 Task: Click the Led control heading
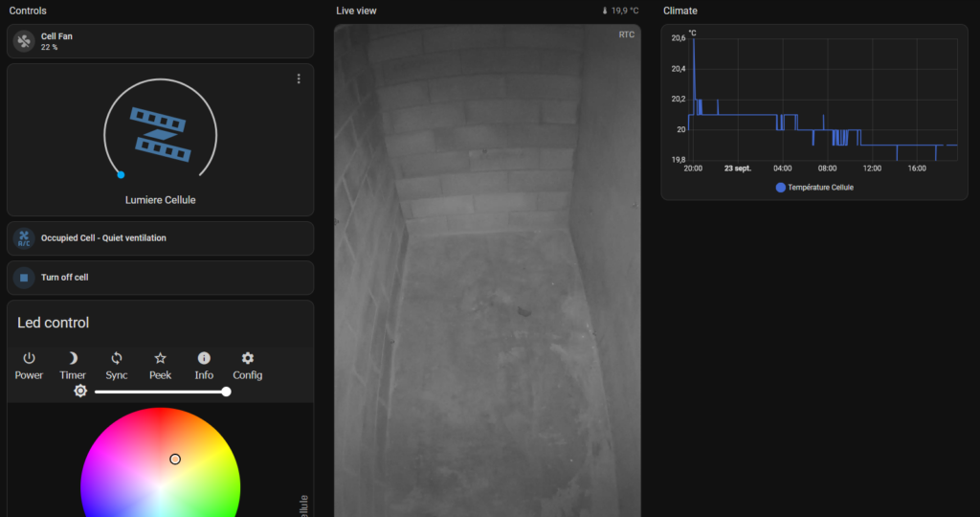coord(54,323)
